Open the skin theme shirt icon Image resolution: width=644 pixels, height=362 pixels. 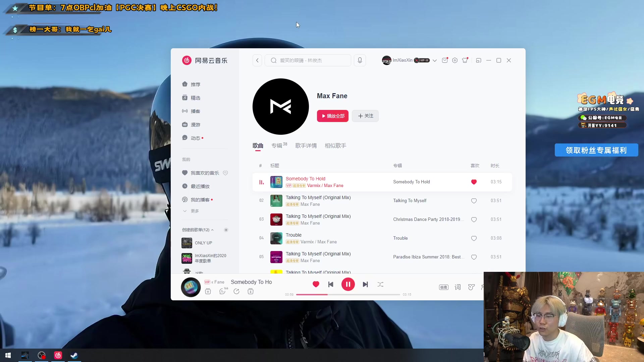(465, 60)
